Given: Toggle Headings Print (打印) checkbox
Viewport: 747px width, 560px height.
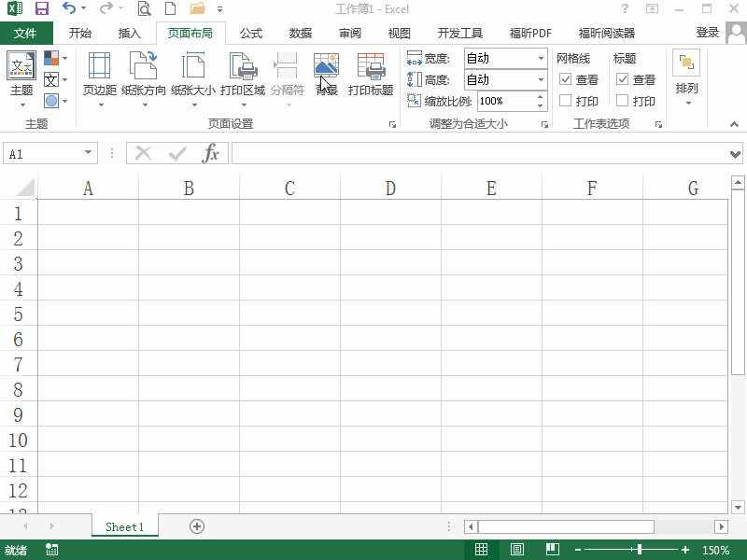Looking at the screenshot, I should (622, 101).
